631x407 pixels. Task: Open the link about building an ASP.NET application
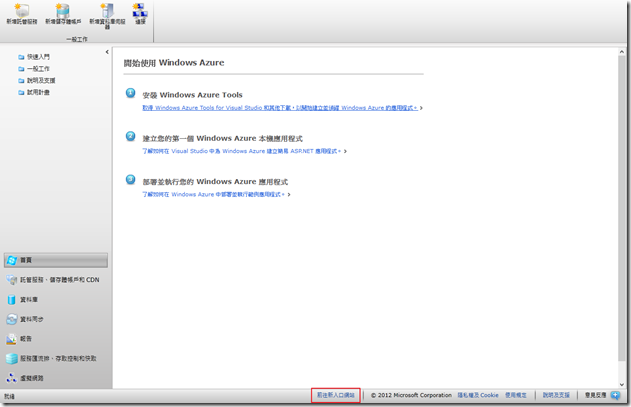click(x=241, y=151)
